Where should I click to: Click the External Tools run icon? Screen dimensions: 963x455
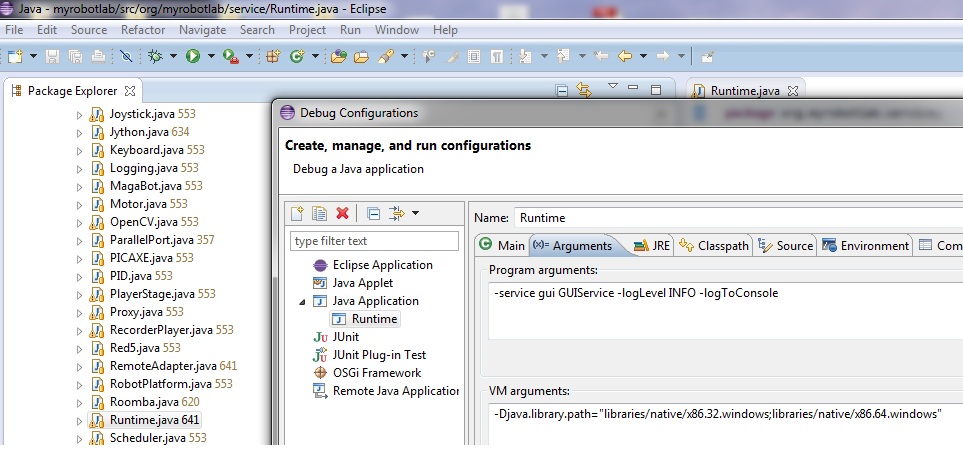(x=231, y=56)
